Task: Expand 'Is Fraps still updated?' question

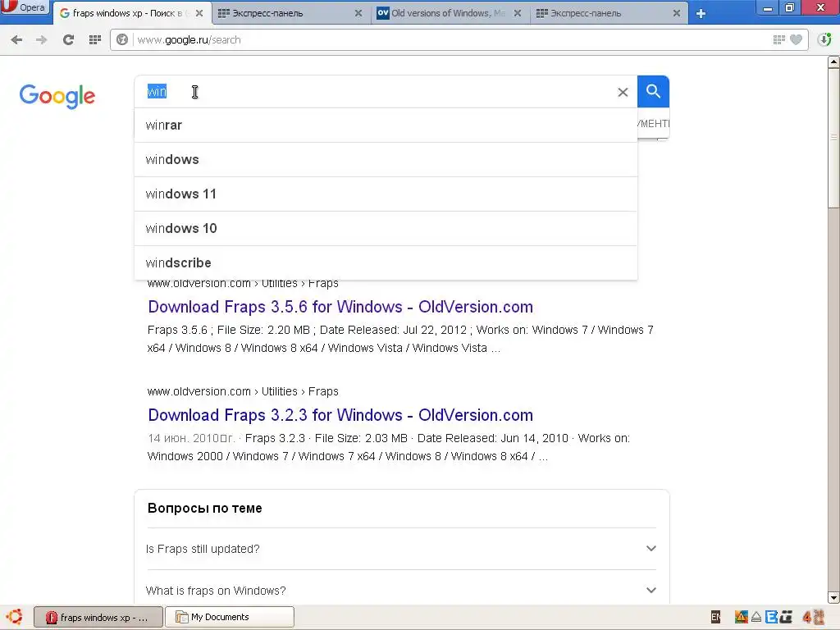Action: [401, 549]
